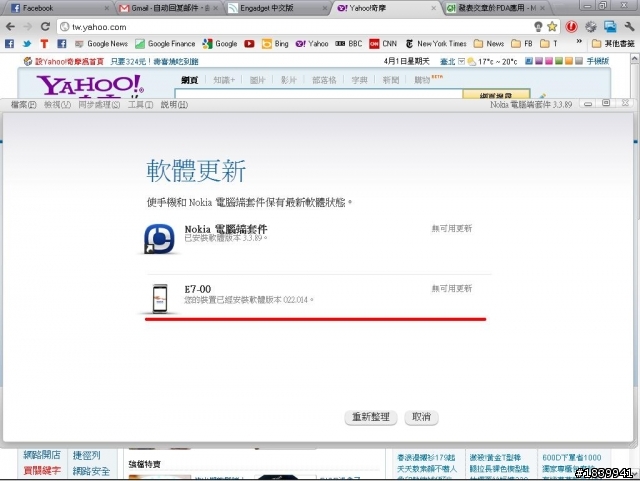Click the page scrollbar up arrow

point(635,59)
